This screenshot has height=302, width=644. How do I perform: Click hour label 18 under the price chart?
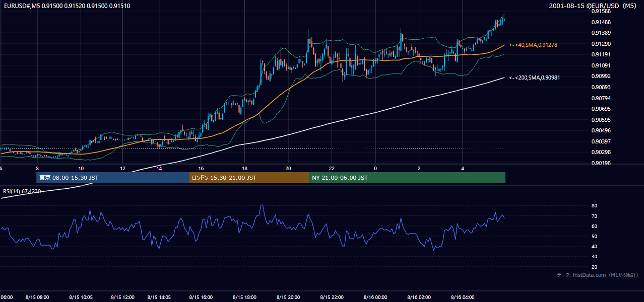tap(244, 168)
